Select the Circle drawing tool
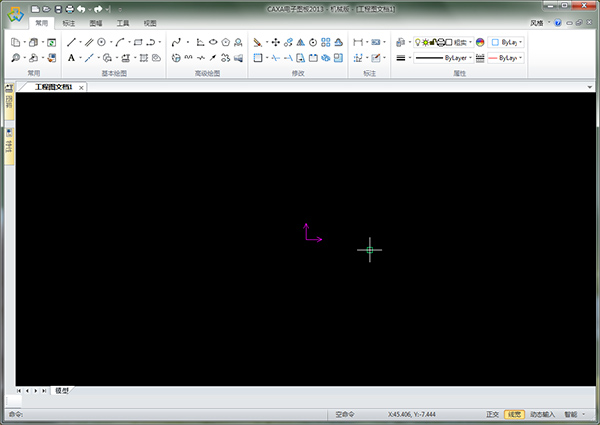Viewport: 600px width, 425px height. (x=101, y=43)
